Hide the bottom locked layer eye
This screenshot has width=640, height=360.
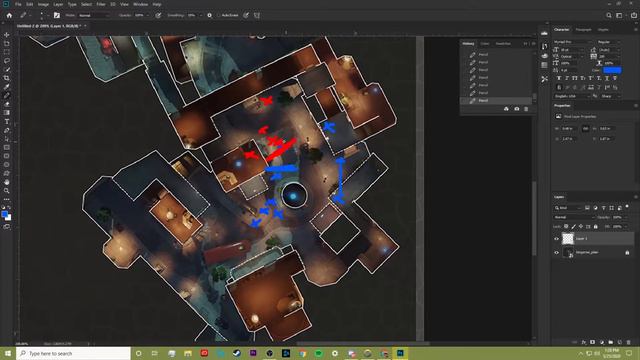(x=556, y=253)
